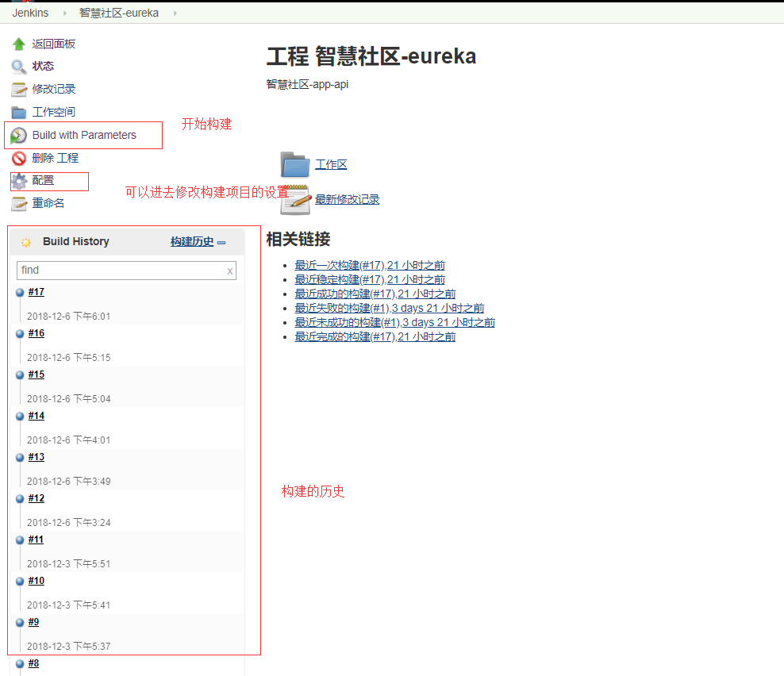Select 返回面板 in the side menu

tap(54, 44)
